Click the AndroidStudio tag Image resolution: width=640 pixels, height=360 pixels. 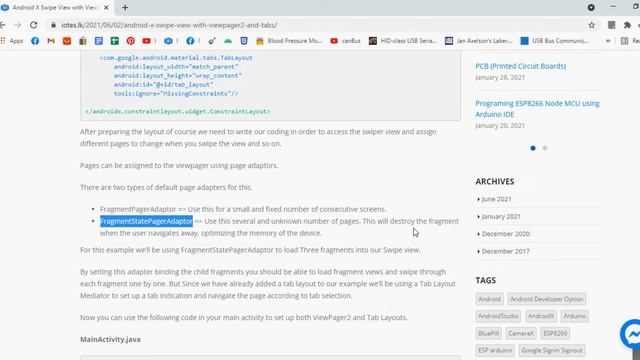(498, 316)
